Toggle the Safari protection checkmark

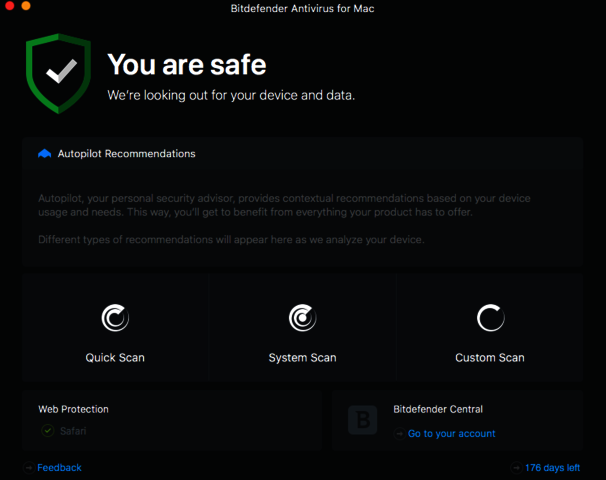(47, 431)
